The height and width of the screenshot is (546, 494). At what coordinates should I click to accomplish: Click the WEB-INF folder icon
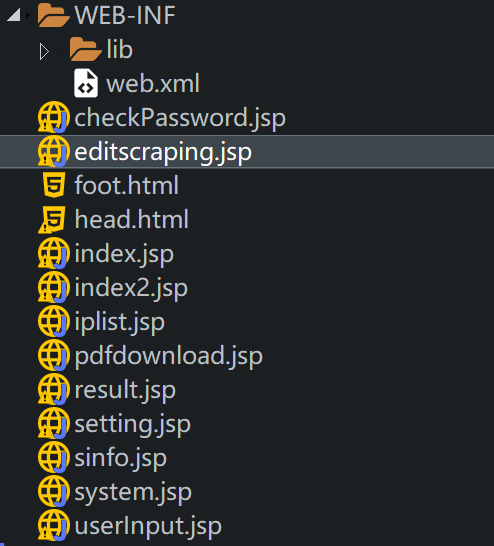click(x=53, y=15)
